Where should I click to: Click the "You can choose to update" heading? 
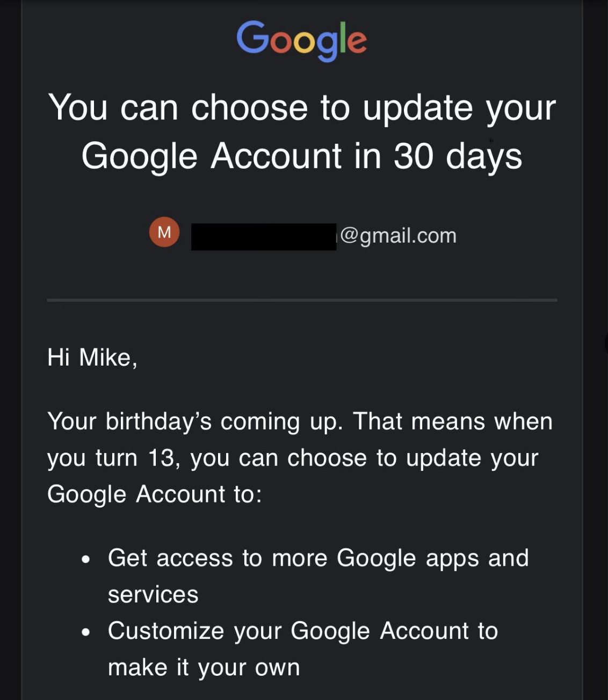coord(301,108)
